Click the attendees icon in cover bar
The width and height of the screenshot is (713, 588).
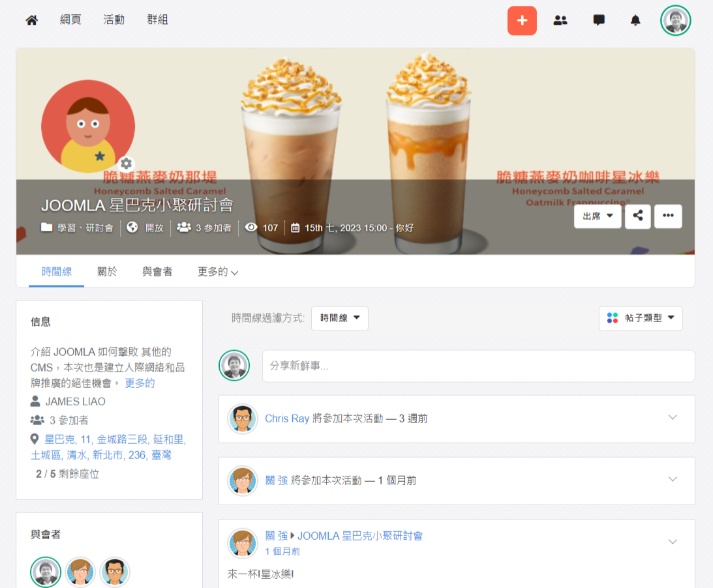(184, 228)
